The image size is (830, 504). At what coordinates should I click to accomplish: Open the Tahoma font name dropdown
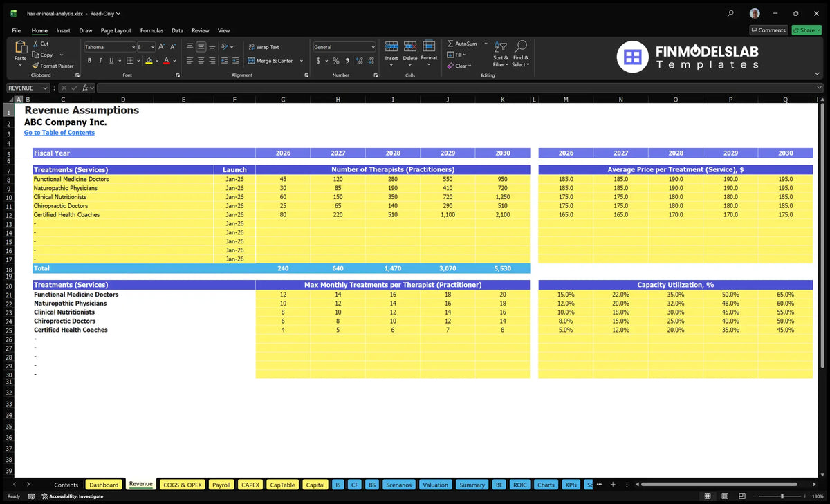click(132, 47)
